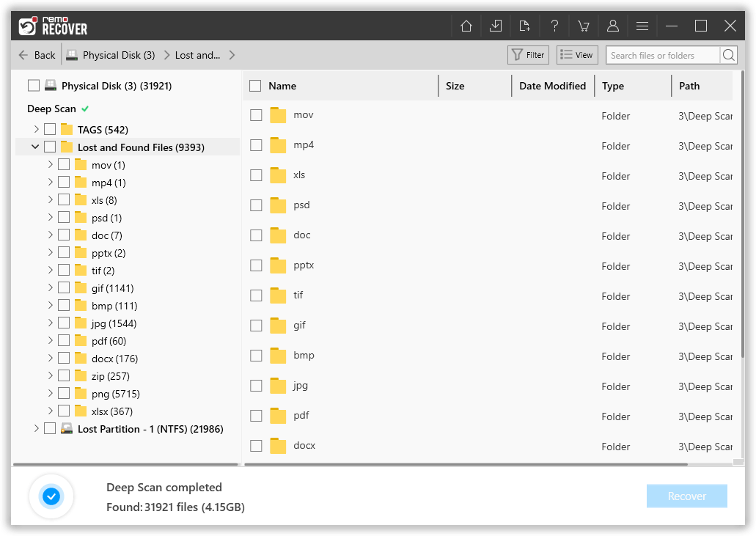Select the mov folder checkbox in the list
756x536 pixels.
(256, 114)
